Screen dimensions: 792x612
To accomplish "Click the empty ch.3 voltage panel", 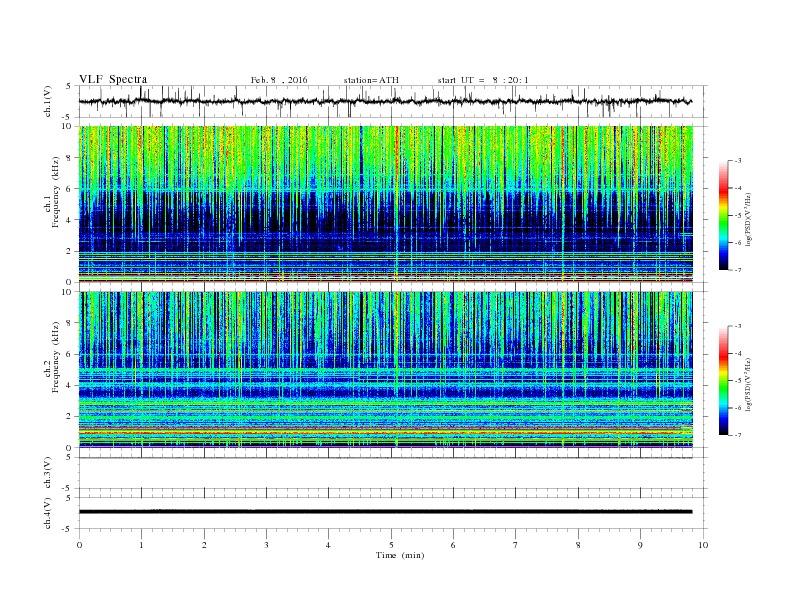I will click(x=393, y=473).
